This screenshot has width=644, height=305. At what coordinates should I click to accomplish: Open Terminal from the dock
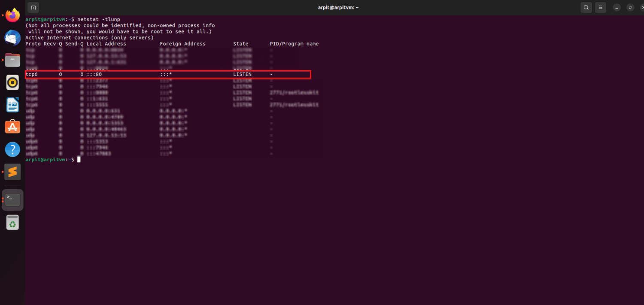tap(12, 199)
